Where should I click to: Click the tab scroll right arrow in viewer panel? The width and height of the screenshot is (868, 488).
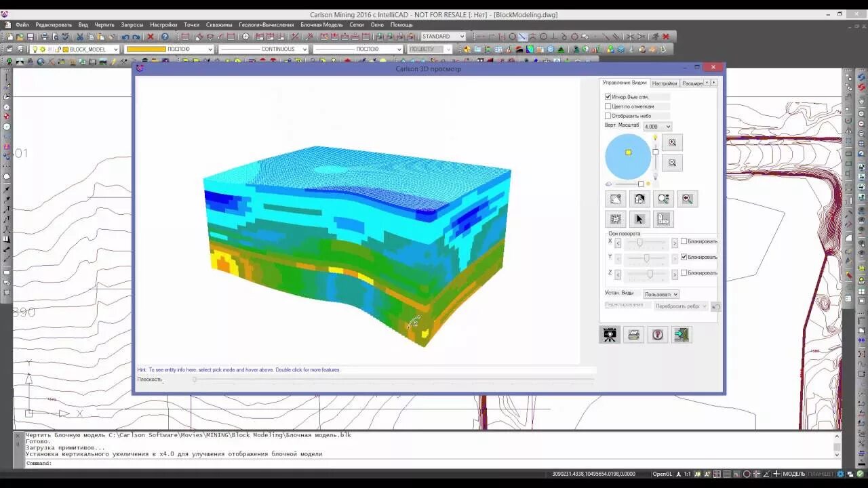point(713,83)
